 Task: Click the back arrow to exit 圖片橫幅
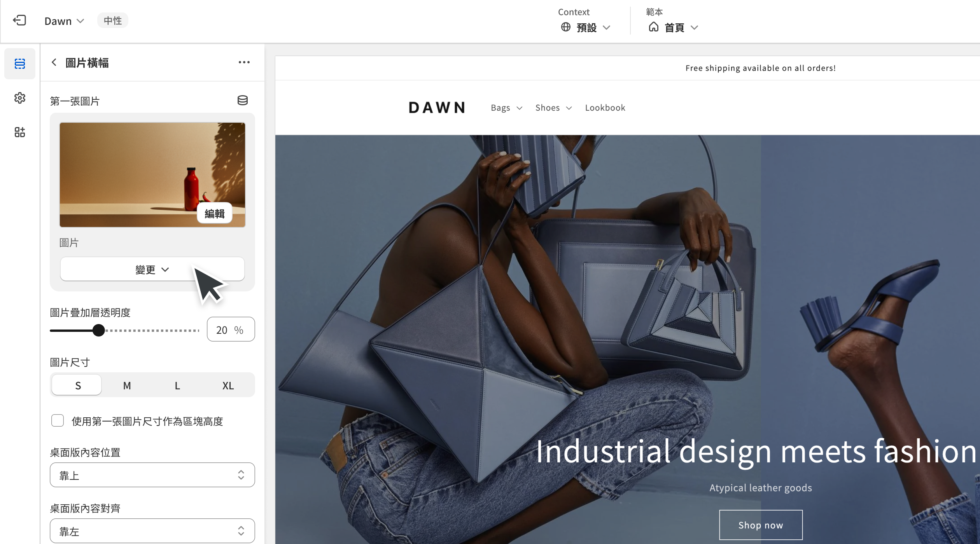pos(54,63)
